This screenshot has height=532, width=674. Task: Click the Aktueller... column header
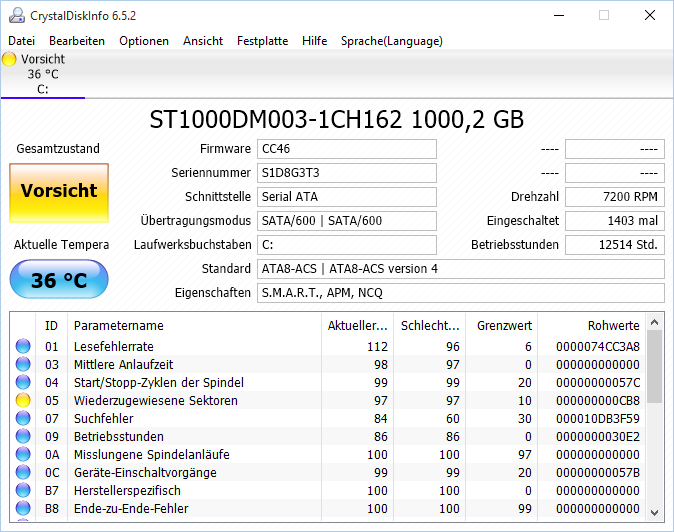pyautogui.click(x=358, y=326)
